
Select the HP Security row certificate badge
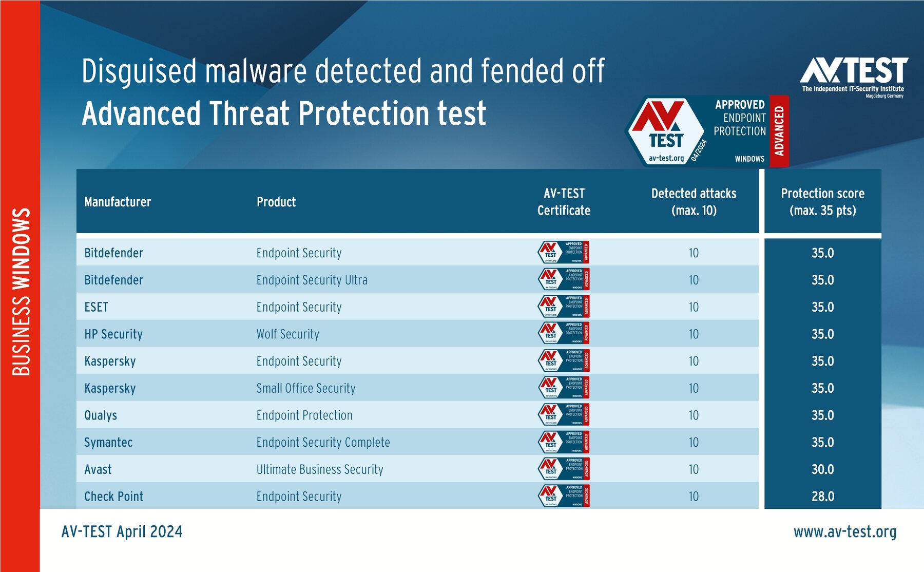(x=563, y=334)
